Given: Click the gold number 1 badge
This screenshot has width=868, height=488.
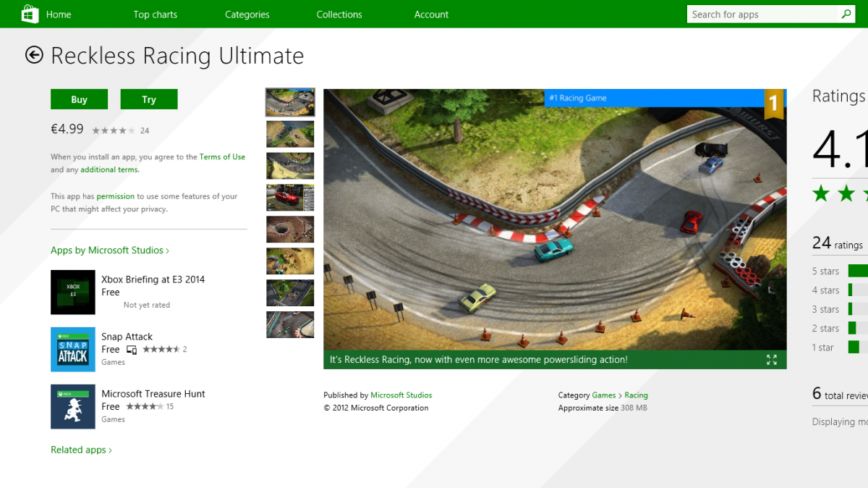Looking at the screenshot, I should [x=773, y=104].
